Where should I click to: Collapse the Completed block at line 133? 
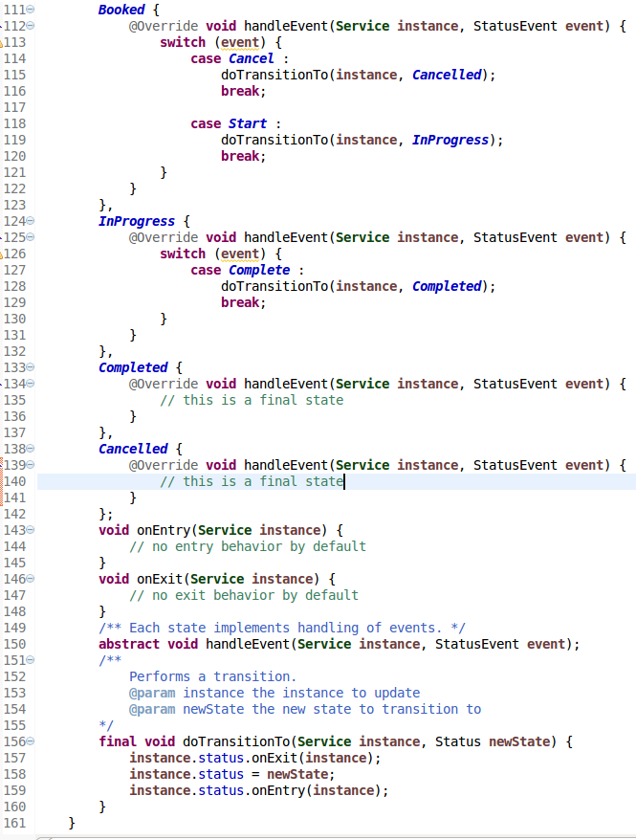[31, 367]
